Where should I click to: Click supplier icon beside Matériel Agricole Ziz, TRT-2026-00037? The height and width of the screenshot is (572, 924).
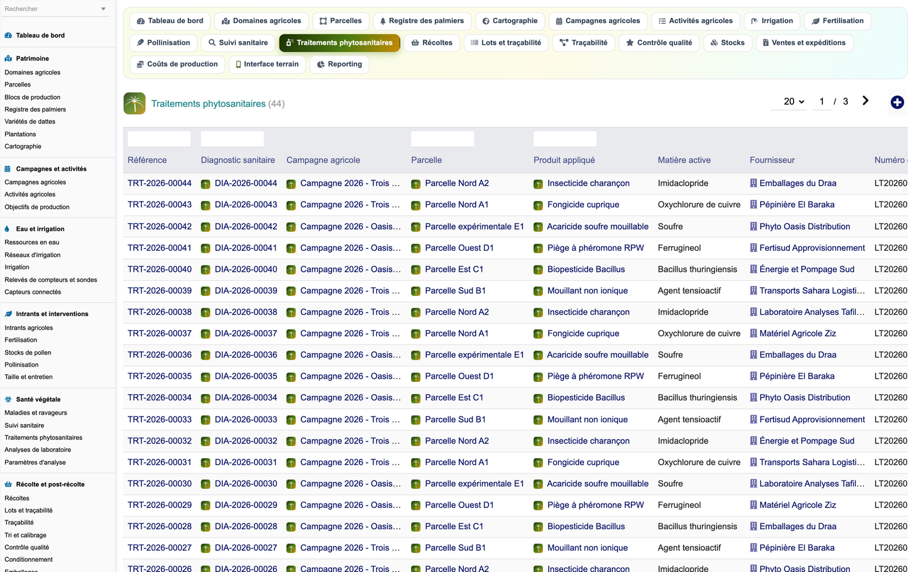click(753, 333)
